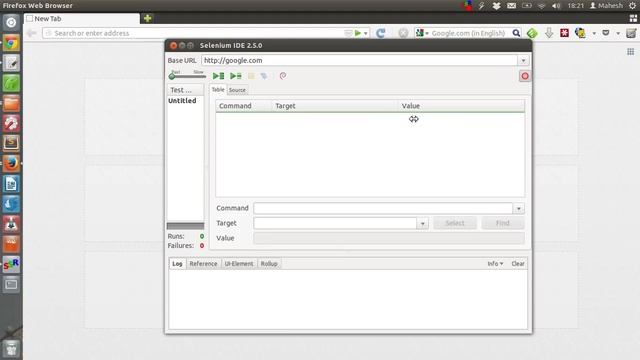Viewport: 640px width, 360px height.
Task: Click the Base URL input field
Action: [x=360, y=60]
